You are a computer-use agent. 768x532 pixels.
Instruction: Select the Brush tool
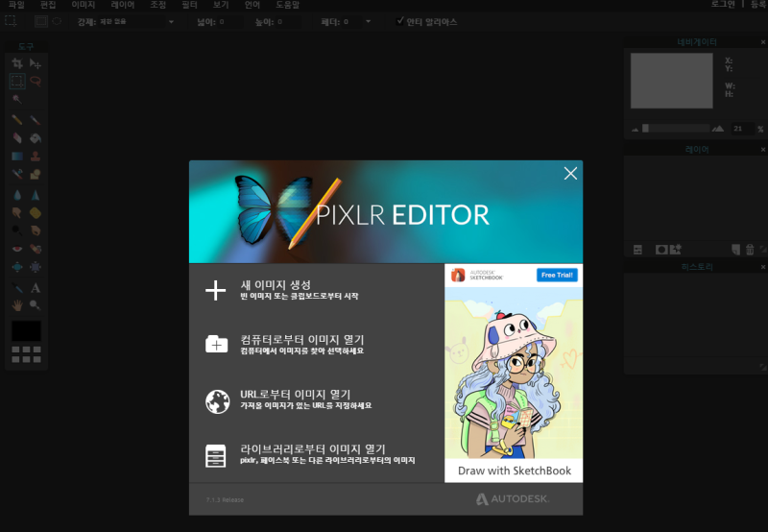(36, 120)
